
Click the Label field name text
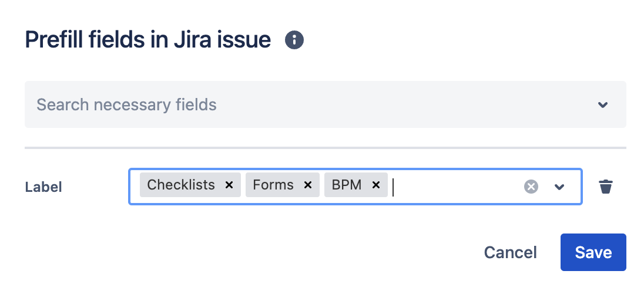click(x=43, y=187)
